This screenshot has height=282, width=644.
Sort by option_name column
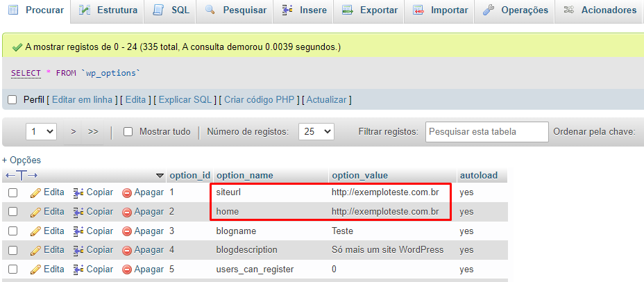(x=244, y=176)
